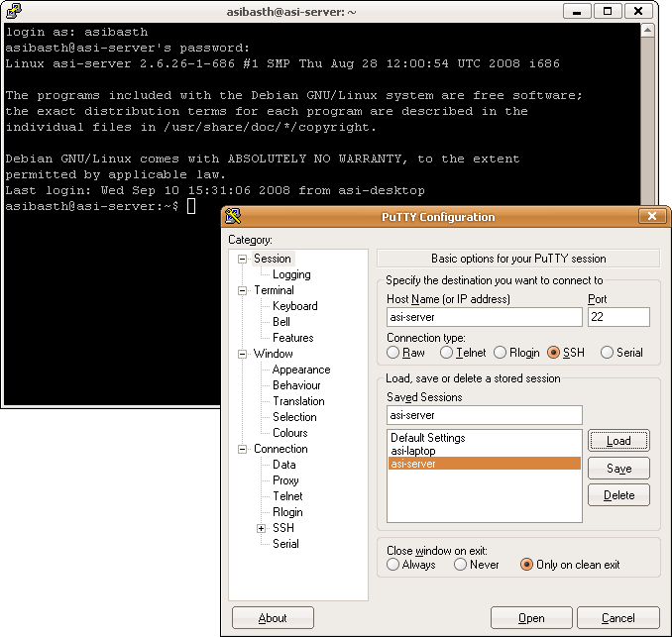Collapse the Window category node
Screen dimensions: 672x637
[243, 354]
